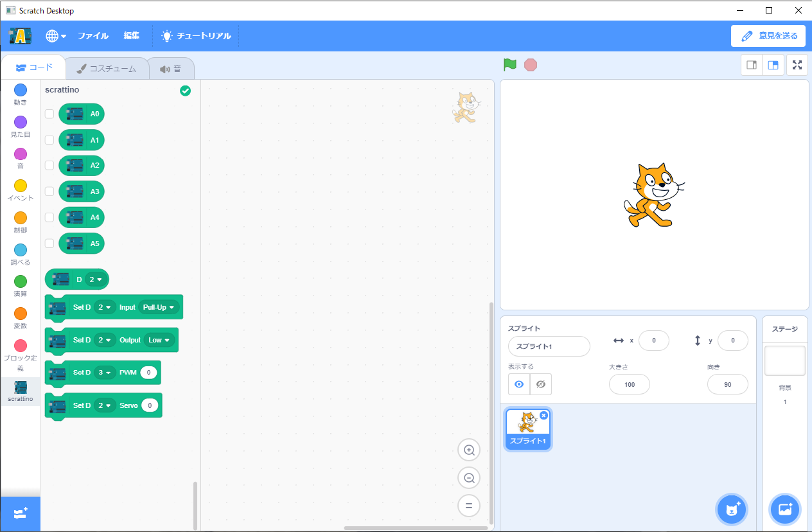
Task: Click the add extension button
Action: (x=21, y=514)
